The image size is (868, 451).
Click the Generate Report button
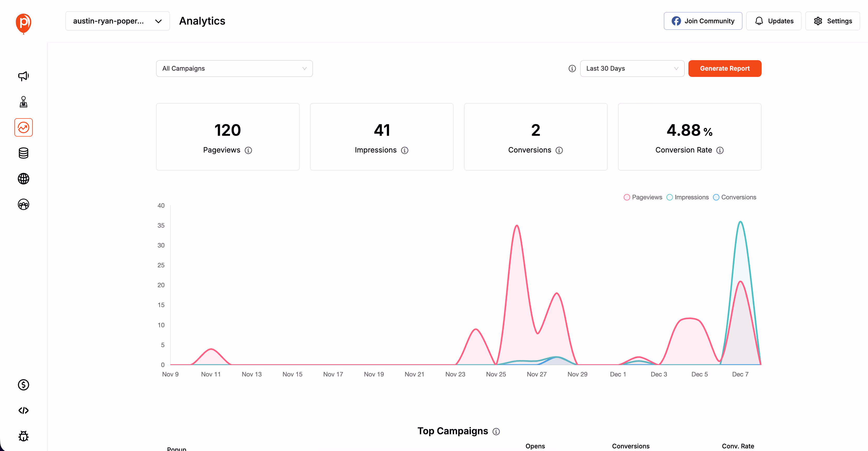click(724, 69)
